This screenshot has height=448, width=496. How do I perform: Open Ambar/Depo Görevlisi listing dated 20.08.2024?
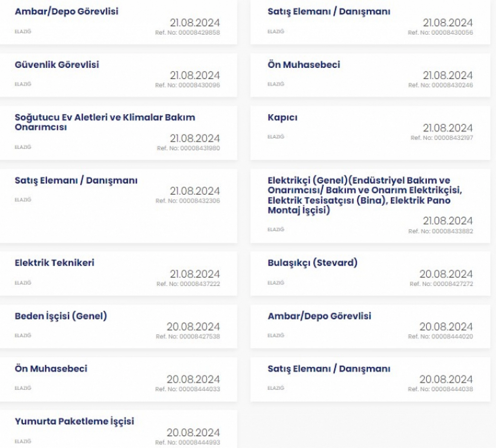pyautogui.click(x=319, y=316)
